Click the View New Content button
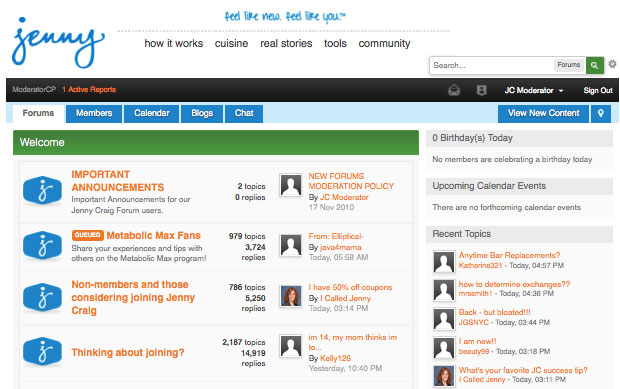Viewport: 620px width, 389px height. [x=543, y=113]
